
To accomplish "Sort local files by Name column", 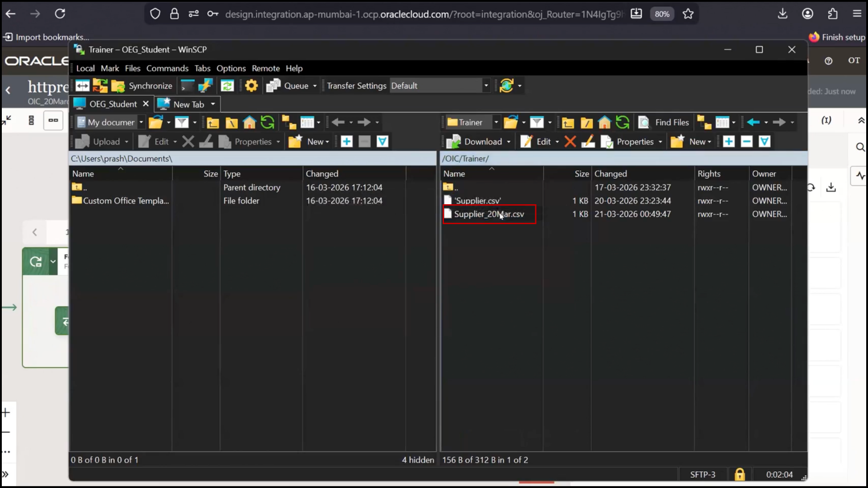I will tap(83, 174).
